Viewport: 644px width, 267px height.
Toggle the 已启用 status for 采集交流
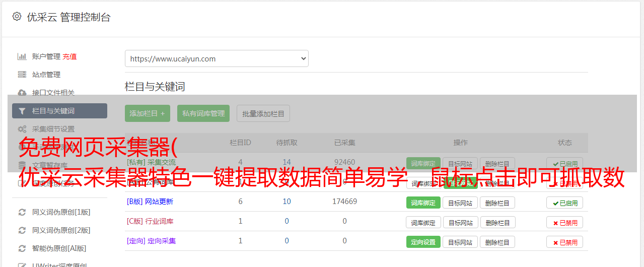565,163
